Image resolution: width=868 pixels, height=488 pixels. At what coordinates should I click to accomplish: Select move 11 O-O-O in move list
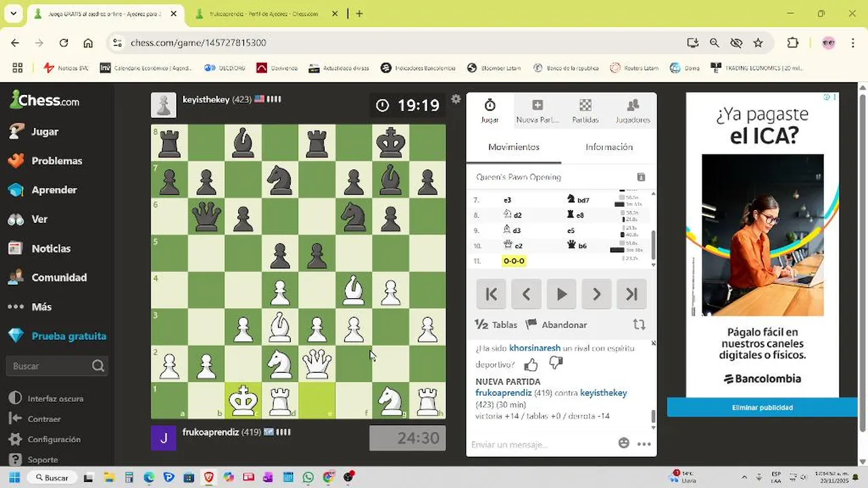click(x=513, y=261)
